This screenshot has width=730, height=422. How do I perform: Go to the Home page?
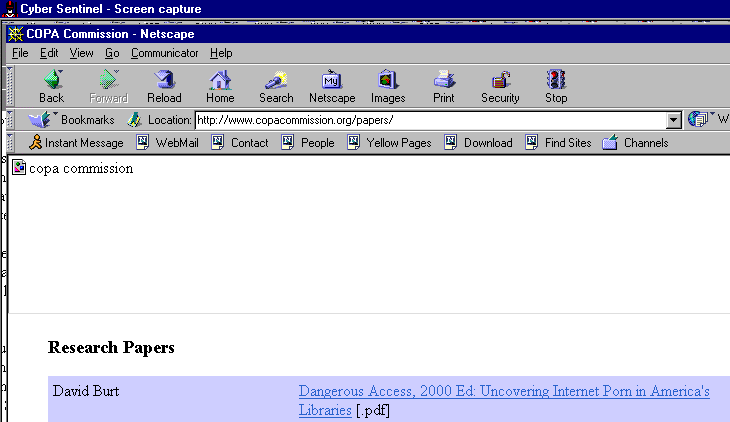click(220, 87)
